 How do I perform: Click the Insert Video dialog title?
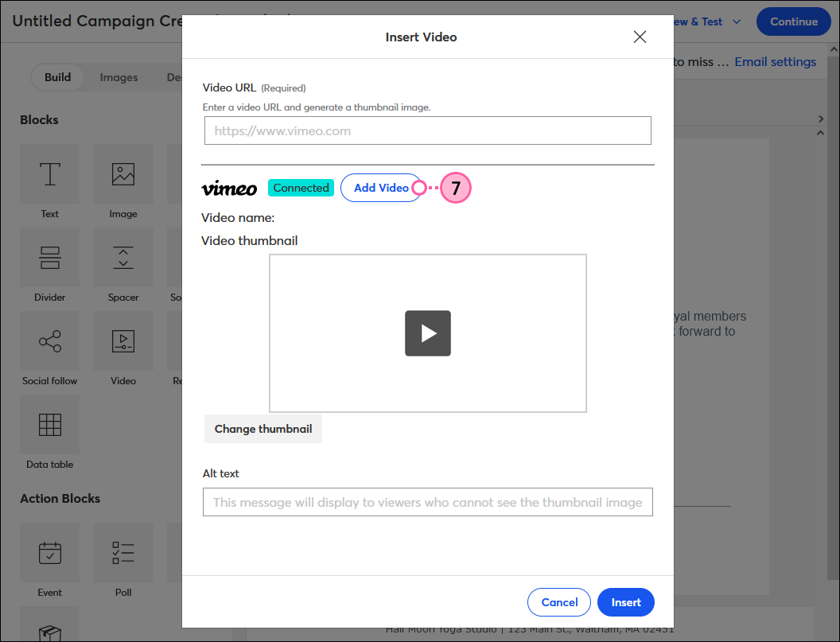[x=421, y=37]
